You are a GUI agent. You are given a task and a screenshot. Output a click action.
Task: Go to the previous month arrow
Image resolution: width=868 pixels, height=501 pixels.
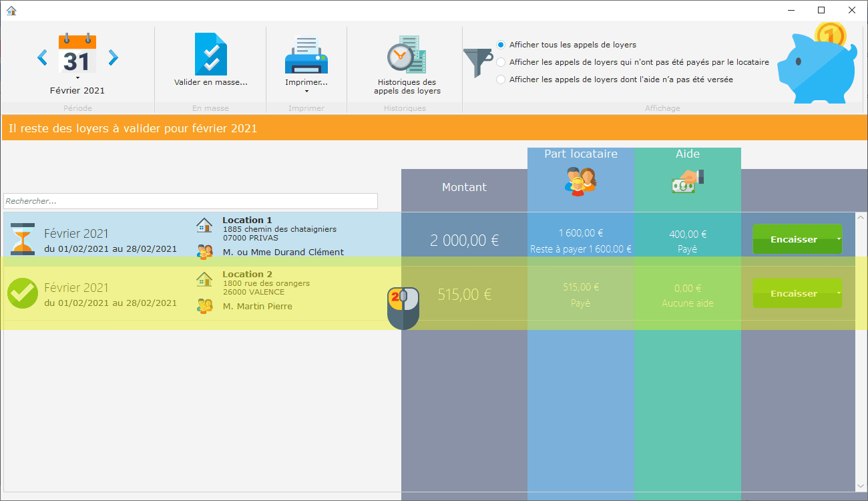42,58
